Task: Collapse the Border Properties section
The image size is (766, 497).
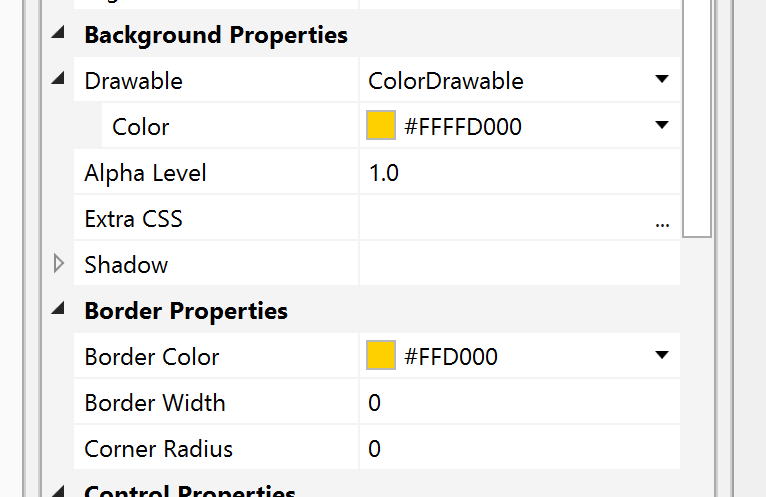Action: (58, 311)
